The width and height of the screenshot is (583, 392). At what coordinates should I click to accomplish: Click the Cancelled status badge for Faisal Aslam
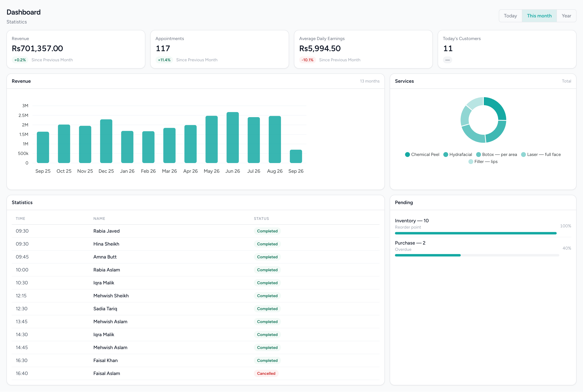(x=266, y=374)
